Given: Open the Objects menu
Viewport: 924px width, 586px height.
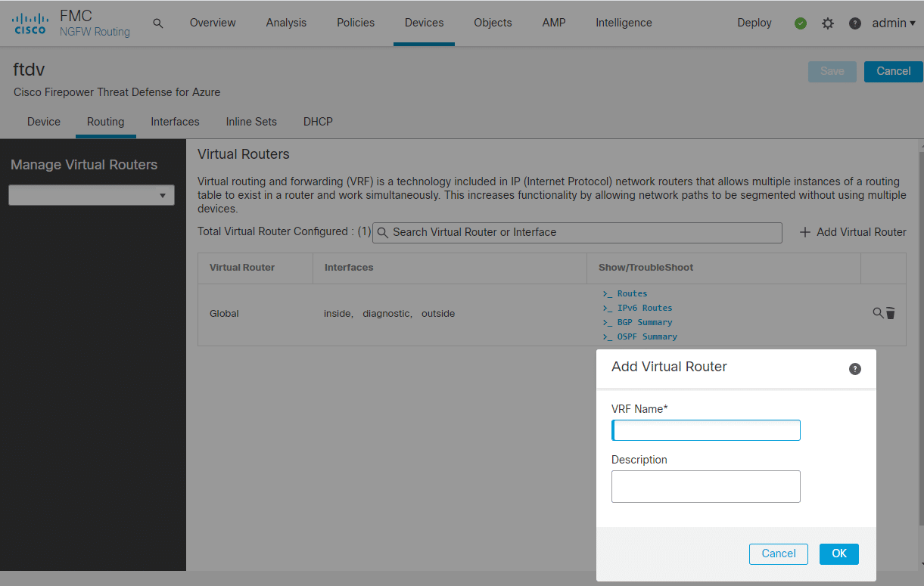Looking at the screenshot, I should [x=493, y=23].
